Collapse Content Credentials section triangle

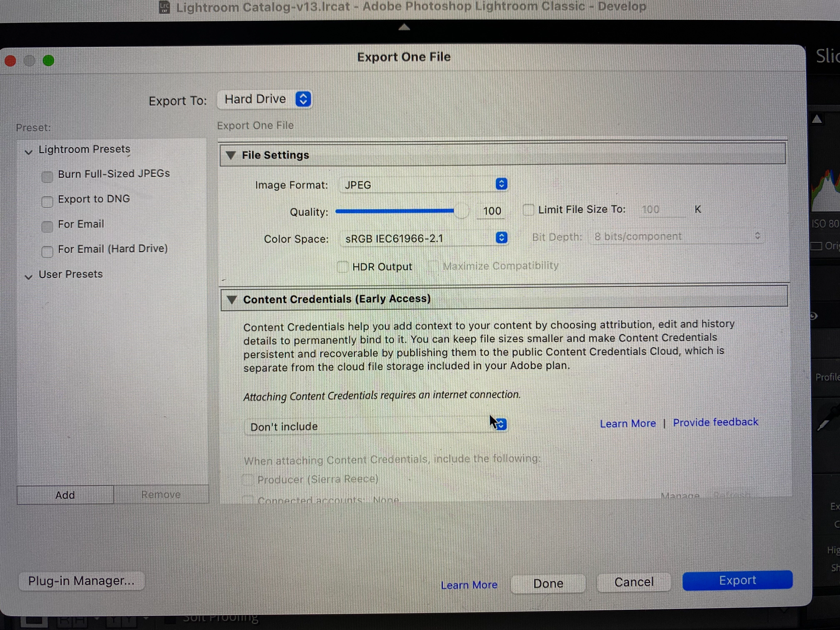pos(232,299)
